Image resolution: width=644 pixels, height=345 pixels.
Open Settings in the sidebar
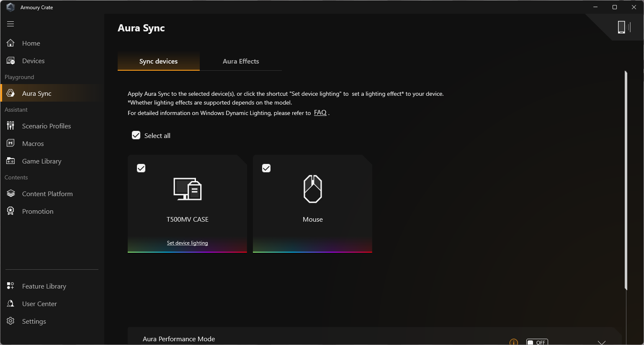coord(52,321)
